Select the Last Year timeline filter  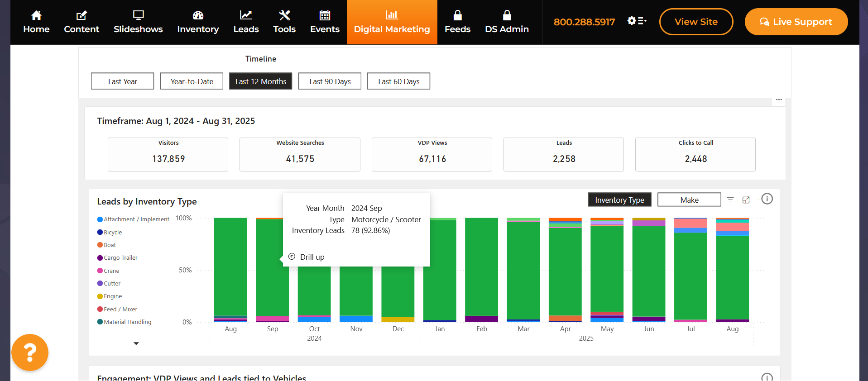click(122, 81)
